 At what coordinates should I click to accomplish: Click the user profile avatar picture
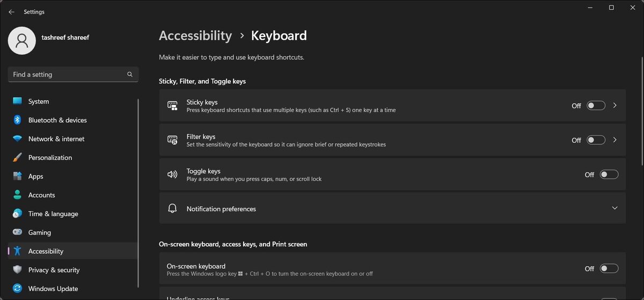point(22,40)
